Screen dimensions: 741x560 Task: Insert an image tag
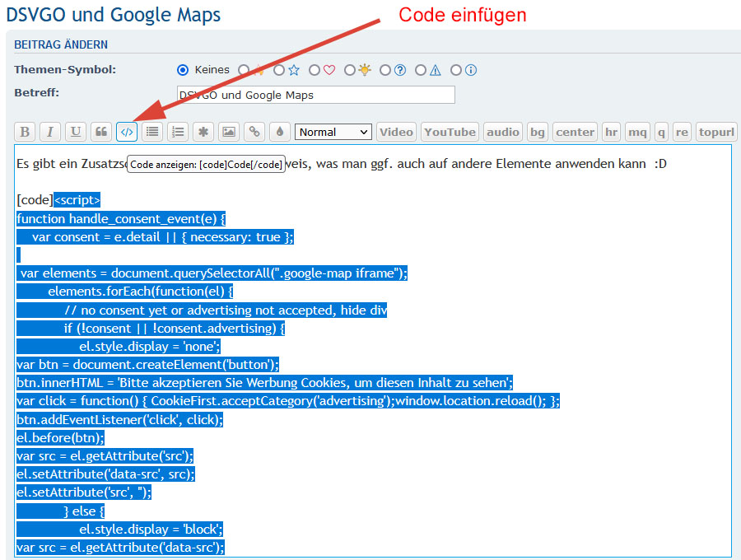click(228, 132)
